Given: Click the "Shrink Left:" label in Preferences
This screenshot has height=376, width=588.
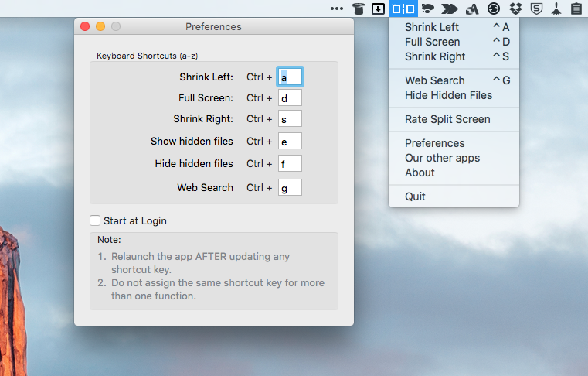Looking at the screenshot, I should [206, 77].
